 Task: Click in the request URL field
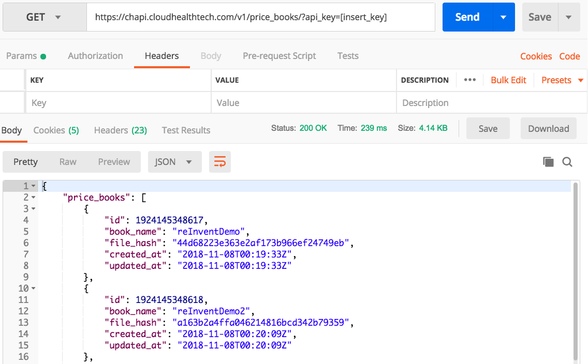click(259, 17)
